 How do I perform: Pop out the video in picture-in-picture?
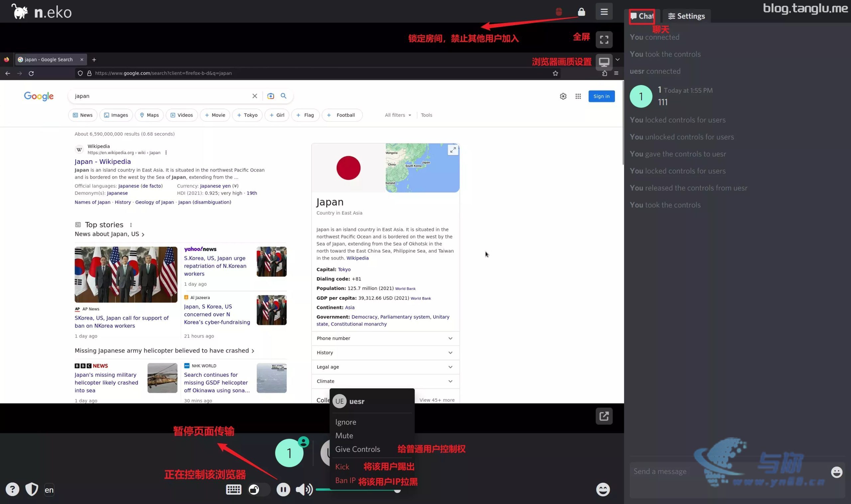[x=604, y=416]
